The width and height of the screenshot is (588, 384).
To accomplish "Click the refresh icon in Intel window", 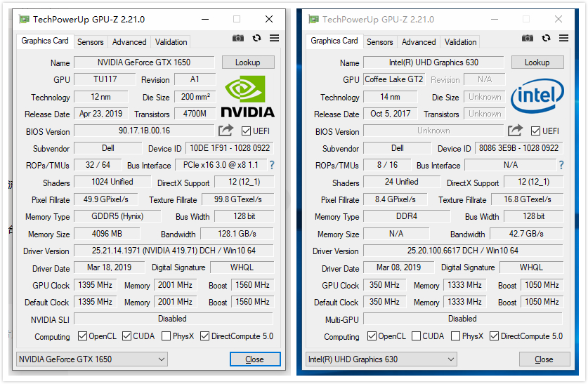I will tap(547, 38).
